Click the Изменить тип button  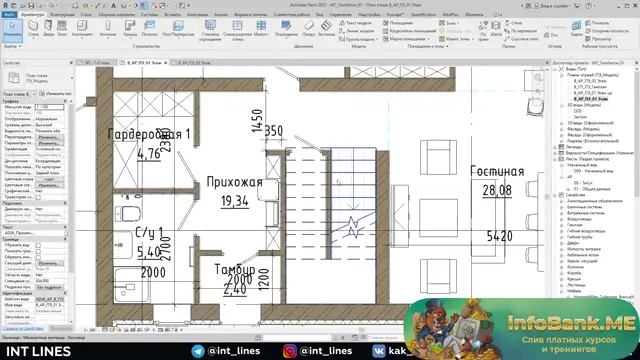[x=56, y=94]
